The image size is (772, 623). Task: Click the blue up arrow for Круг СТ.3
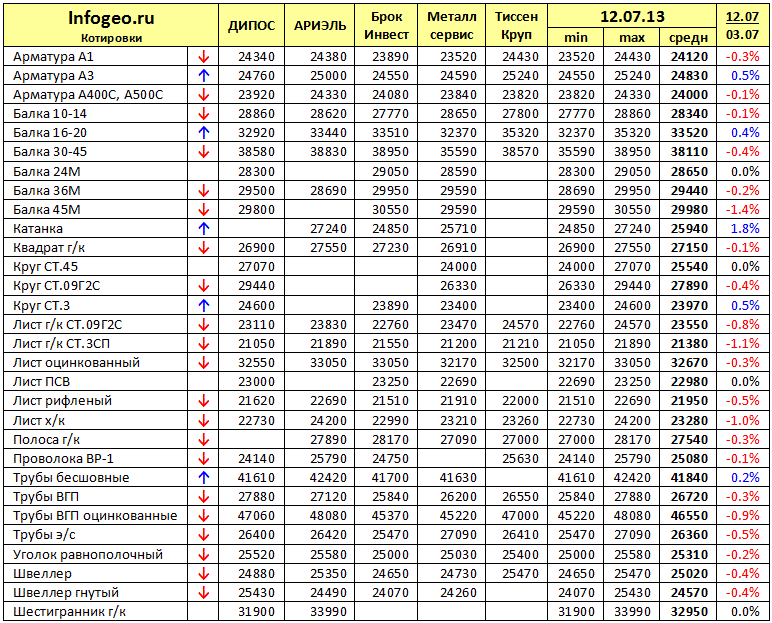pyautogui.click(x=203, y=306)
